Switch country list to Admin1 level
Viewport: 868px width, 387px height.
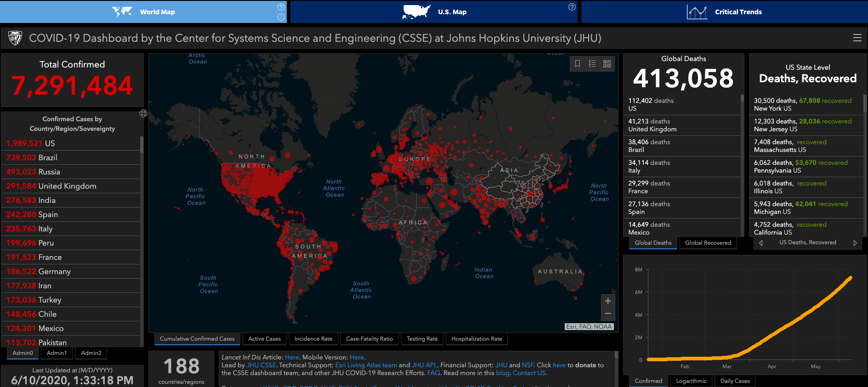click(x=57, y=353)
